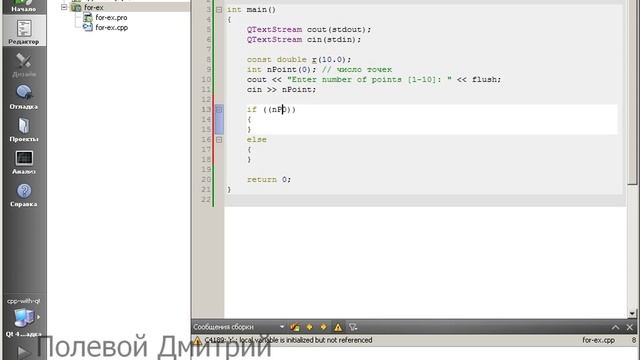Open the Проекты (Projects) mode
Screen dimensions: 640x360
[x=24, y=130]
